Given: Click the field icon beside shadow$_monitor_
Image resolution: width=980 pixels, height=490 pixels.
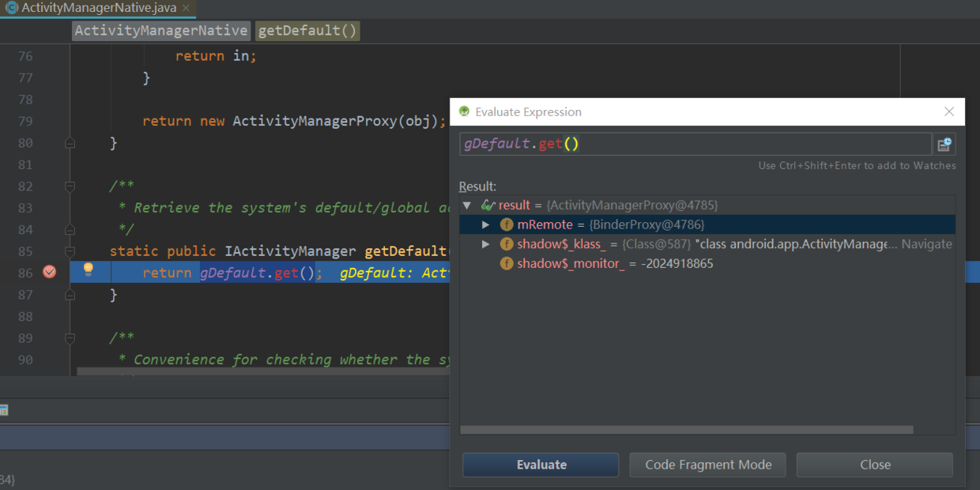Looking at the screenshot, I should point(507,264).
